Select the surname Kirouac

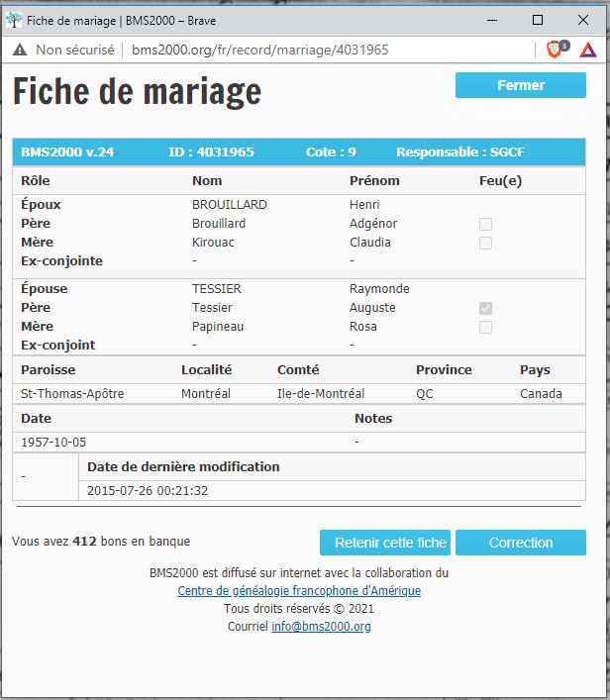point(213,242)
